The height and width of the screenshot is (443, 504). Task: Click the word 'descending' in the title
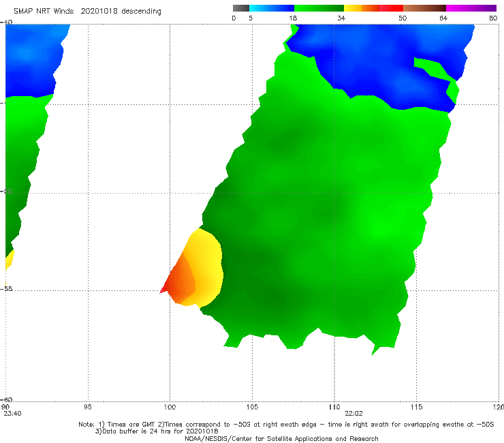[141, 12]
